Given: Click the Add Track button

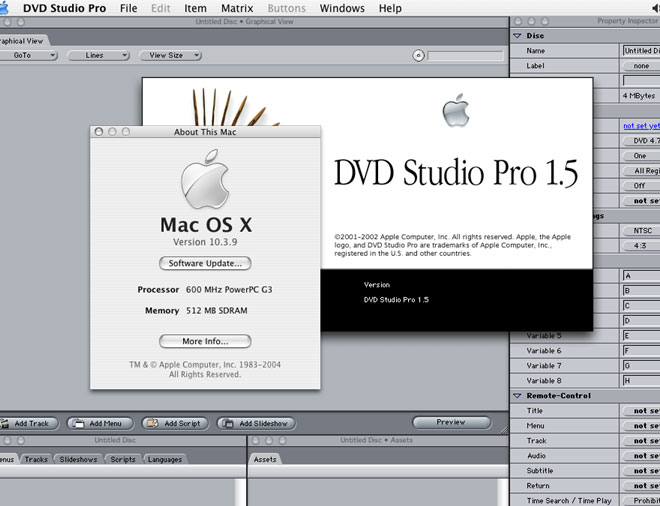Looking at the screenshot, I should [29, 423].
